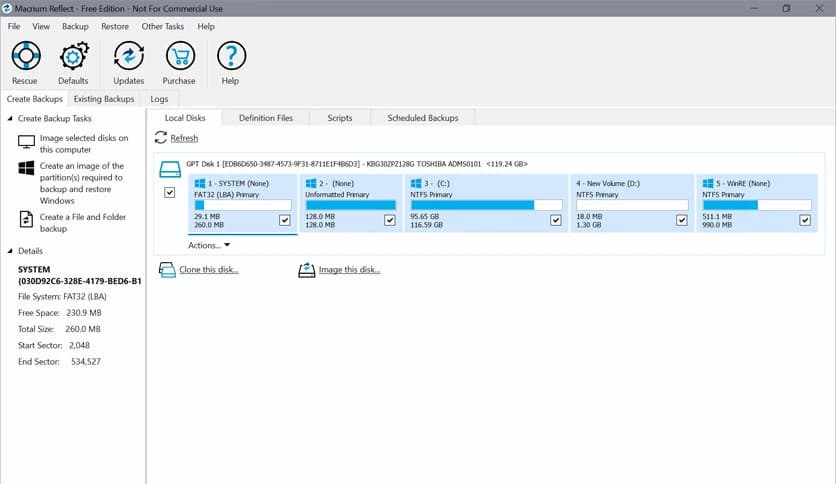Click the Refresh arrows icon
The height and width of the screenshot is (484, 836).
pyautogui.click(x=160, y=138)
